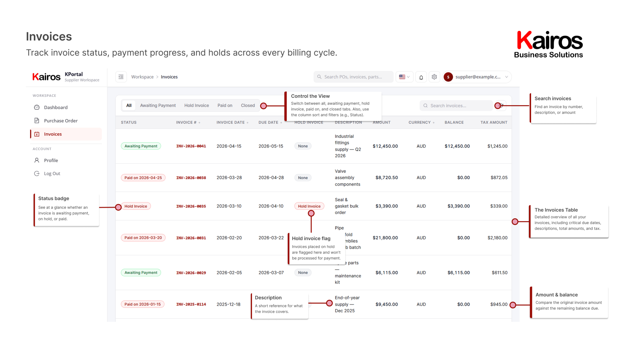
Task: Click Awaiting Payment badge for INV-2026-0041
Action: point(141,146)
